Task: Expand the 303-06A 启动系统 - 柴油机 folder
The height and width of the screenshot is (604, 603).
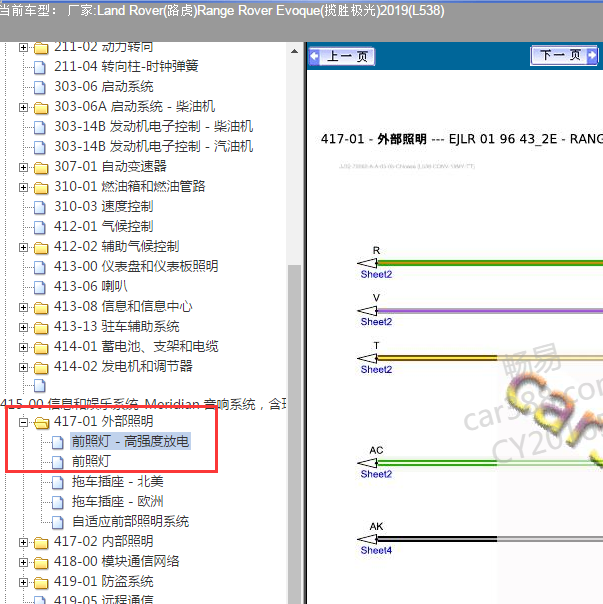Action: click(23, 107)
